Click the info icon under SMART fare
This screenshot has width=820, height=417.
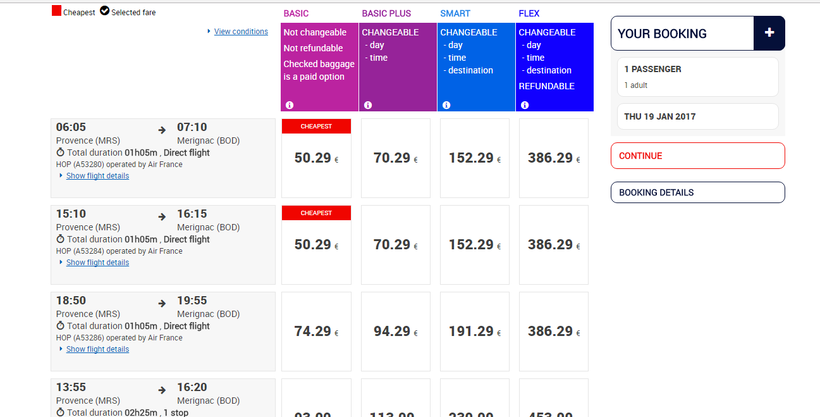point(446,105)
